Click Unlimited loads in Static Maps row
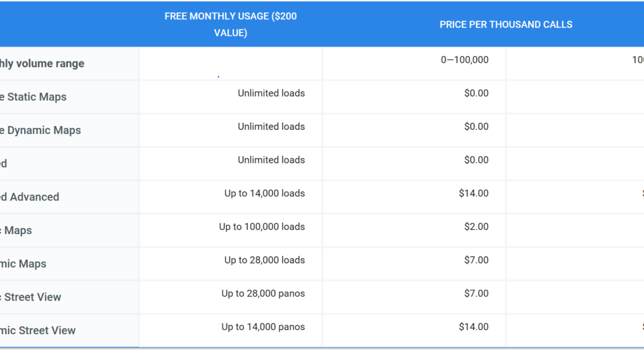The height and width of the screenshot is (350, 644). click(271, 94)
